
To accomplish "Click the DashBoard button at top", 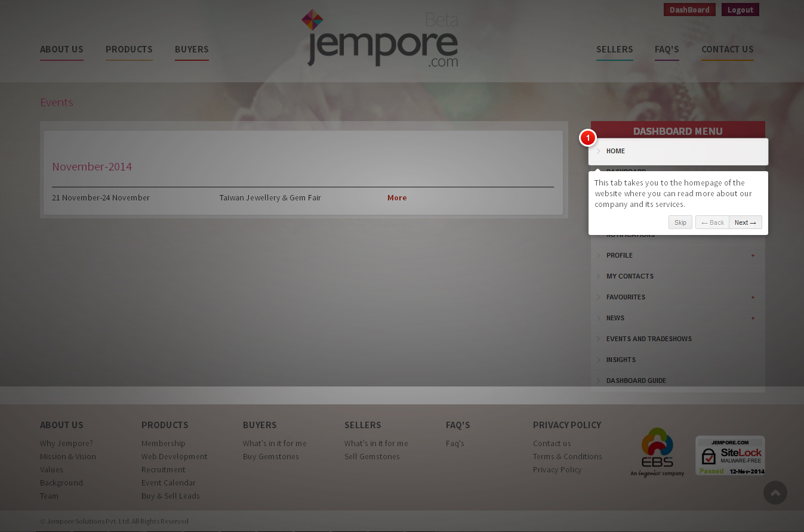I will tap(689, 10).
